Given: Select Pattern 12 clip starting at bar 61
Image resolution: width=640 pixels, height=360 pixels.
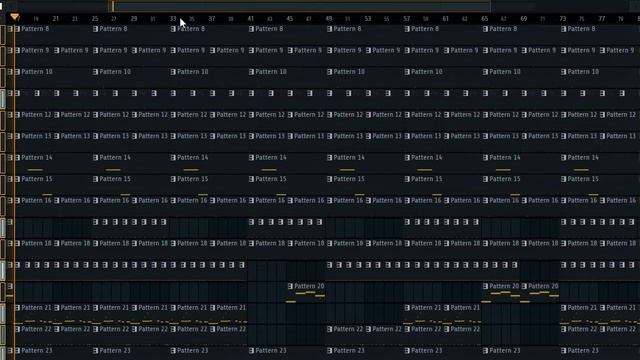Looking at the screenshot, I should pos(463,121).
